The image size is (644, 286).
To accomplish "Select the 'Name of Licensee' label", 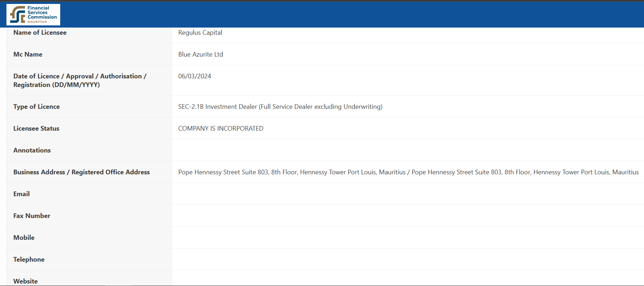I will pyautogui.click(x=40, y=33).
